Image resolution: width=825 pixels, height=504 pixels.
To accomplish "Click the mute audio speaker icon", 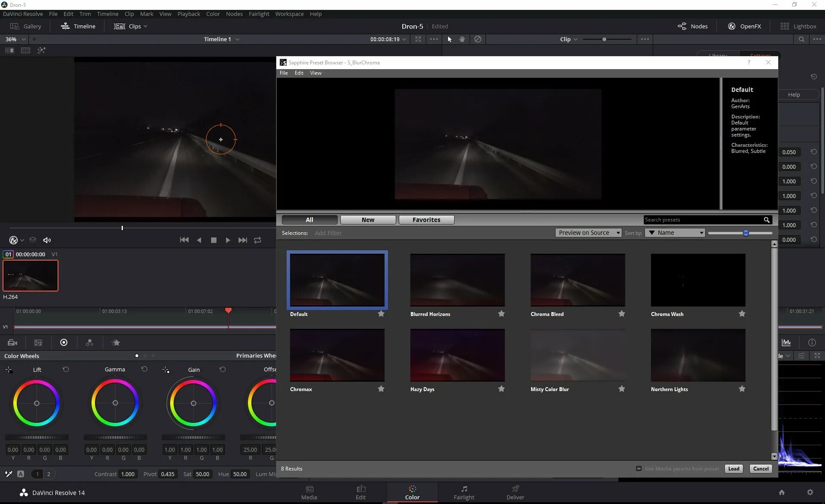I will [47, 240].
